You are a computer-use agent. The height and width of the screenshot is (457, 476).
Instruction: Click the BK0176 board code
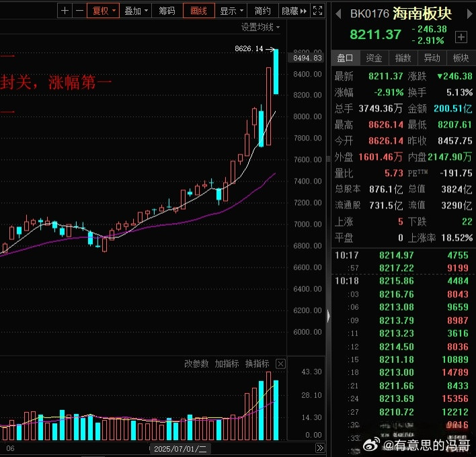click(370, 13)
